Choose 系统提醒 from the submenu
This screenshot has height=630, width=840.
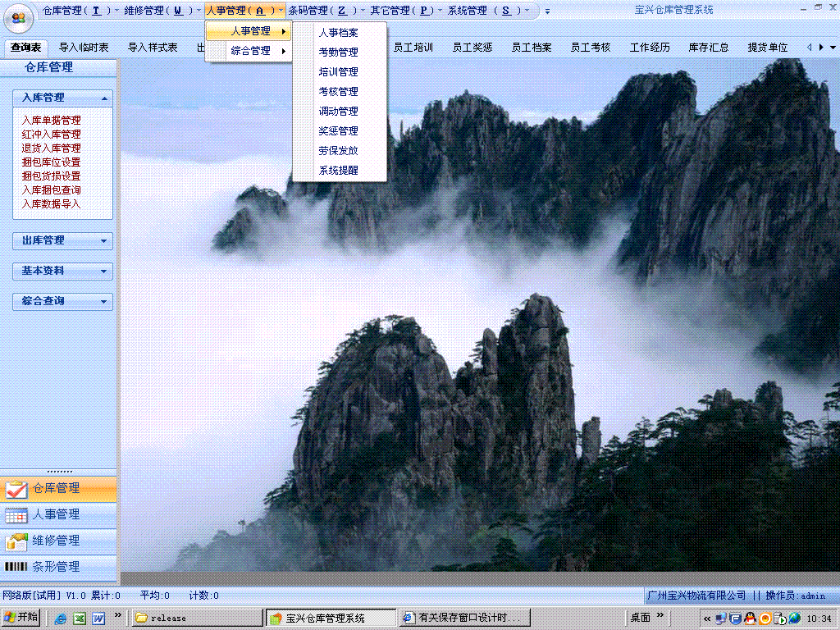click(x=339, y=171)
